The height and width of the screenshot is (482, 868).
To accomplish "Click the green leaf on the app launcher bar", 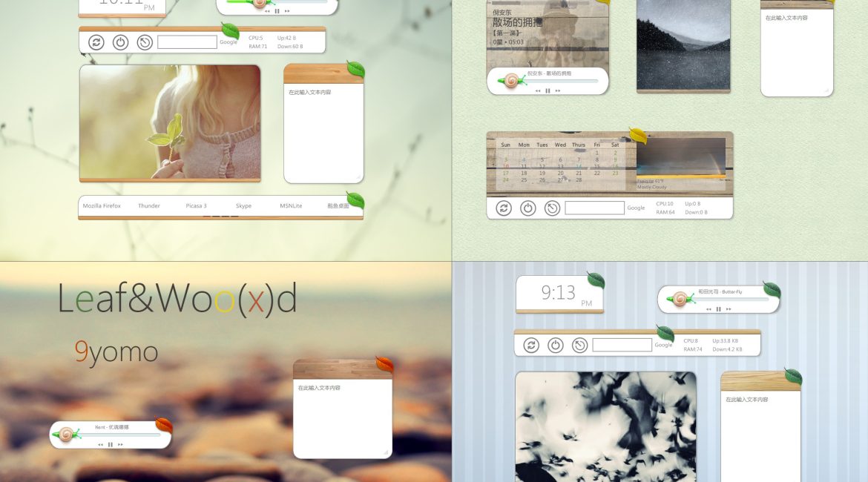I will tap(355, 200).
